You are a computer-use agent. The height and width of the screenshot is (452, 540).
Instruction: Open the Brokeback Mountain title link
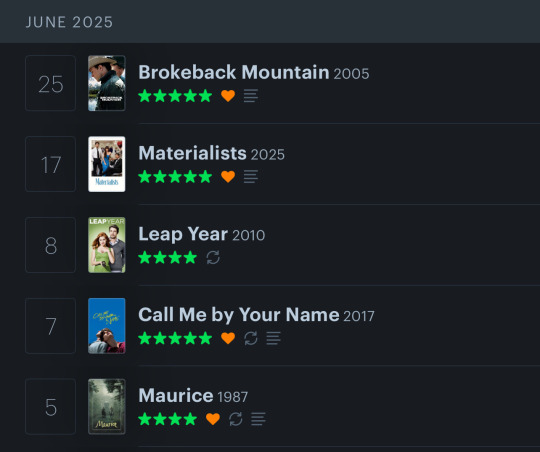234,72
